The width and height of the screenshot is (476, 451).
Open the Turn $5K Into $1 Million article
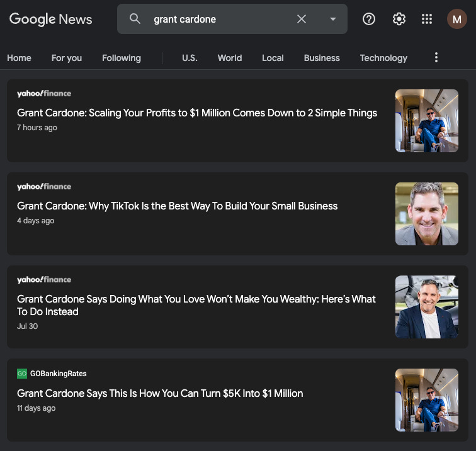point(160,393)
